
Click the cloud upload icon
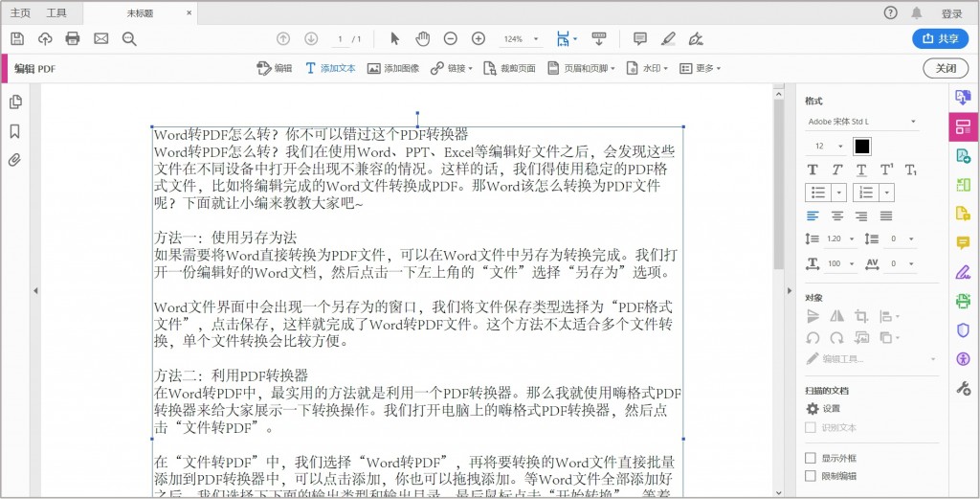coord(45,38)
